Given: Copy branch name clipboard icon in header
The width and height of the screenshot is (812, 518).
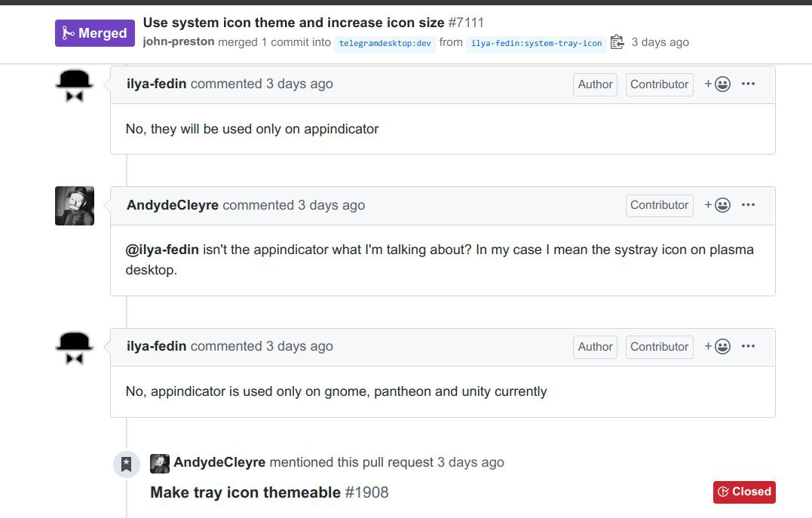Looking at the screenshot, I should click(617, 42).
